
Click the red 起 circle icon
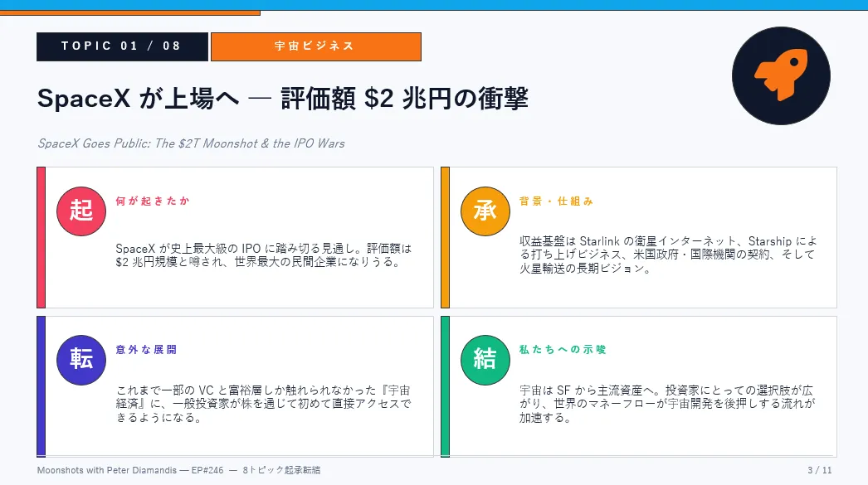(81, 210)
